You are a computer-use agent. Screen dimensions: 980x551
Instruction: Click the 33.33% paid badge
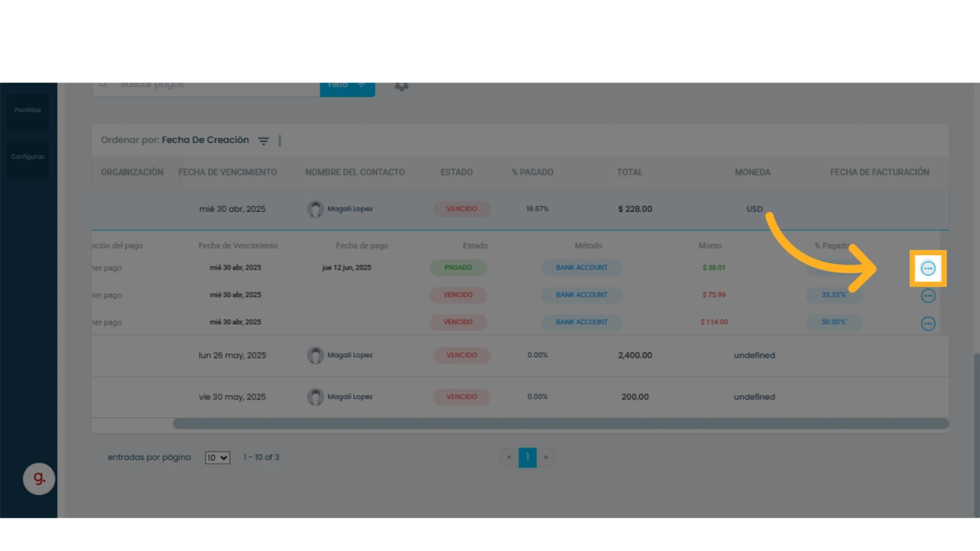834,295
